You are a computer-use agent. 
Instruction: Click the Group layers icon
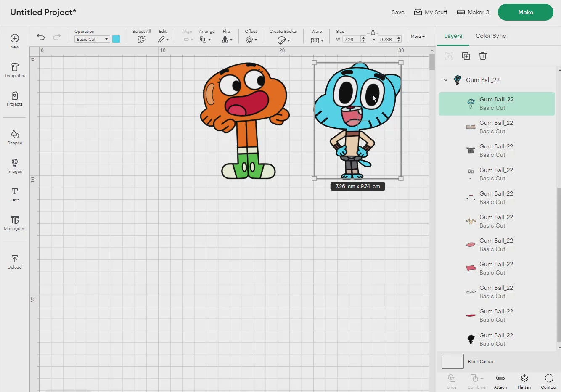point(449,56)
